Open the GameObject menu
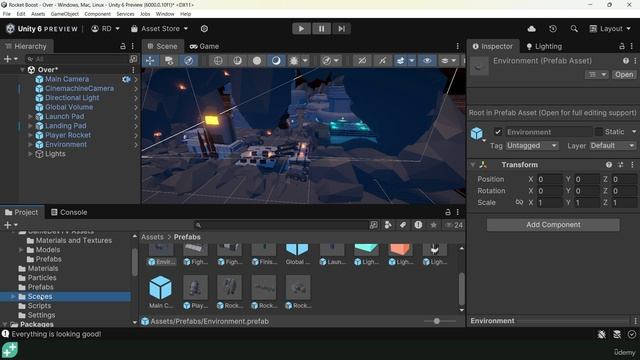 coord(64,14)
